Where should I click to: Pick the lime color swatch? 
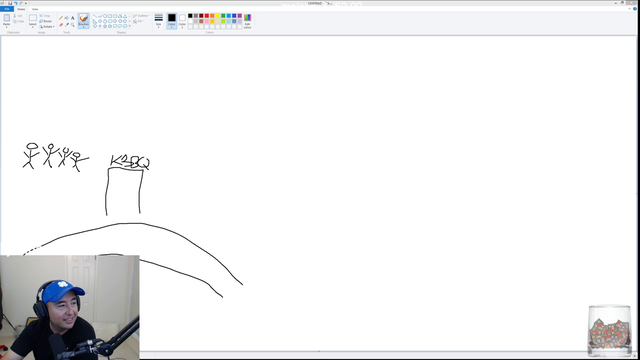(x=223, y=21)
